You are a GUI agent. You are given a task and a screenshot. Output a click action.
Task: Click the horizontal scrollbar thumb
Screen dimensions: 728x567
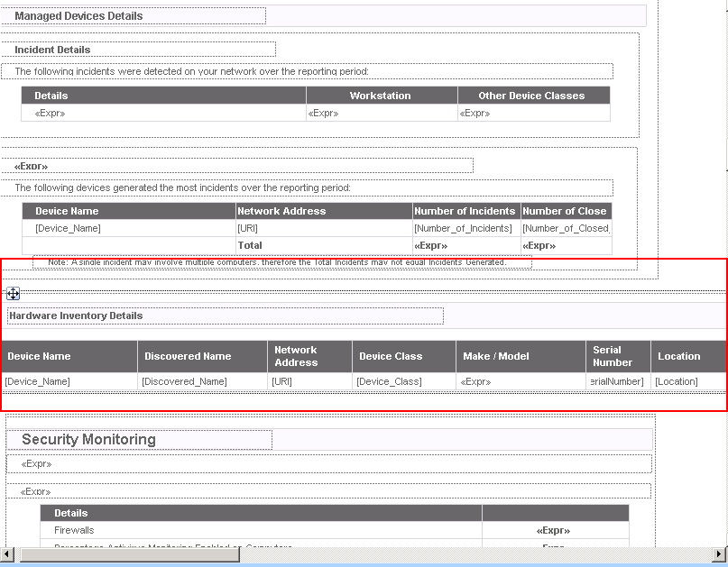coord(130,554)
